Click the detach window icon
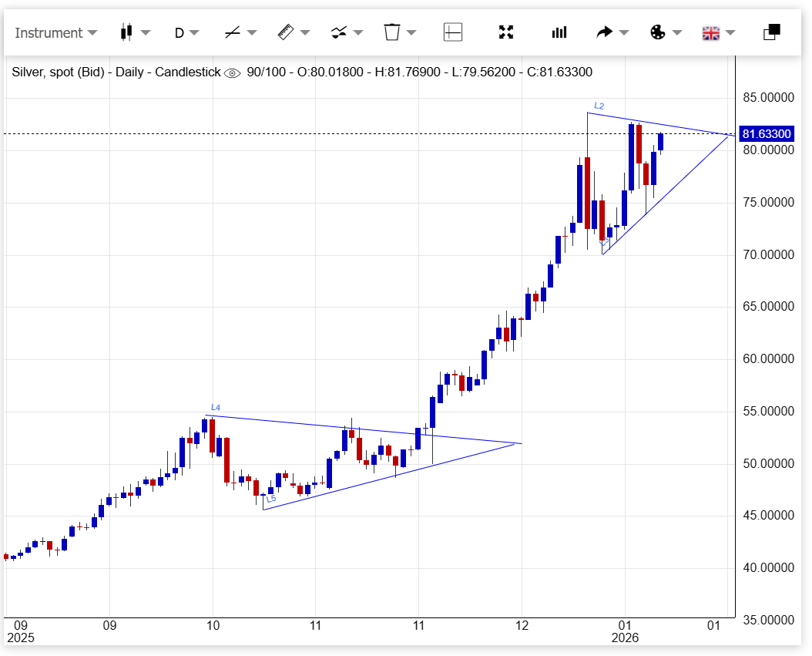 [x=771, y=32]
